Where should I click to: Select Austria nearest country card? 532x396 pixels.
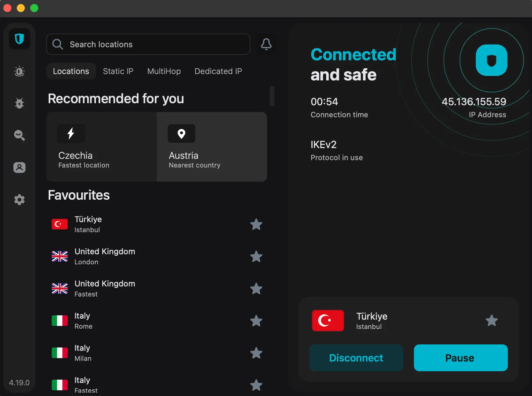click(x=212, y=147)
